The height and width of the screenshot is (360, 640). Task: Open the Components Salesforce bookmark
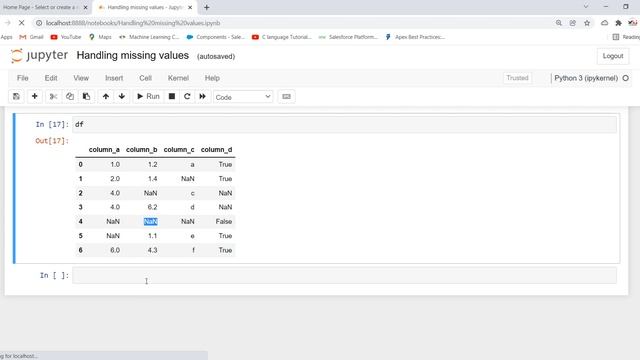pyautogui.click(x=216, y=37)
